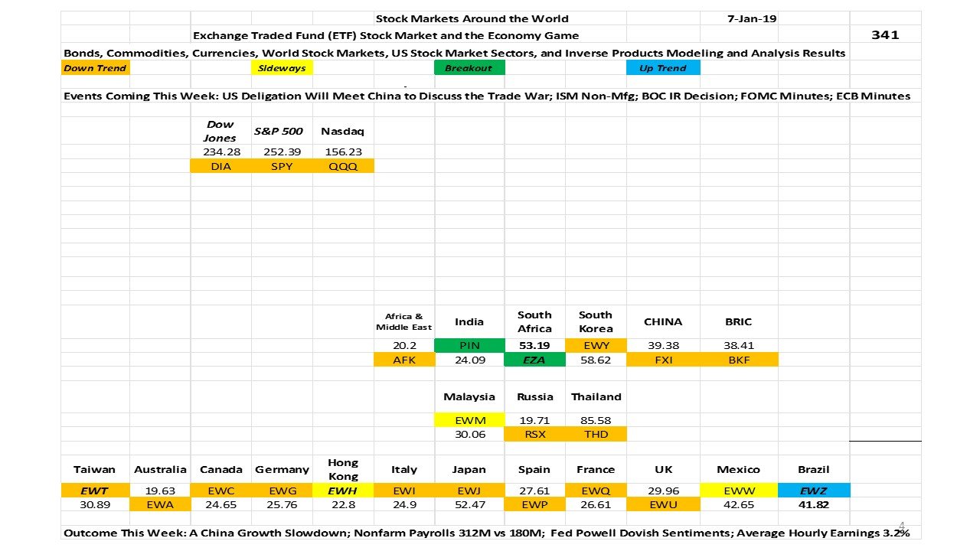
Task: Click the yellow EWM cell under Malaysia
Action: [469, 420]
